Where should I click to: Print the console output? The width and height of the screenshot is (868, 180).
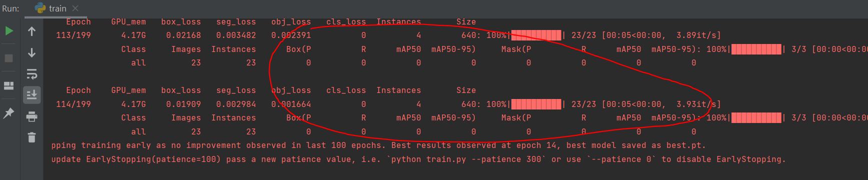[x=32, y=116]
